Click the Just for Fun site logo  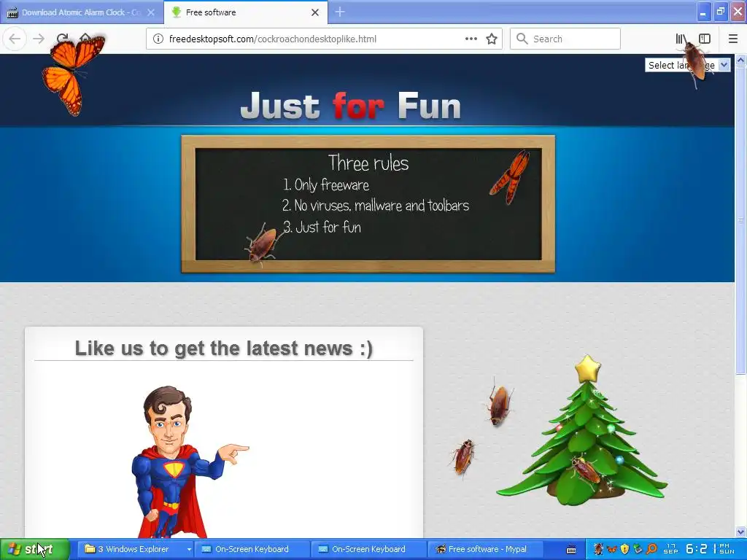(351, 105)
